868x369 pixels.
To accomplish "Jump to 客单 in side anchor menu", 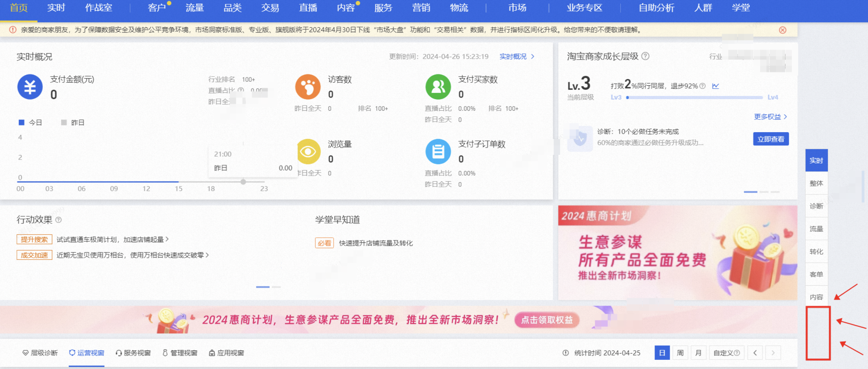I will (816, 274).
